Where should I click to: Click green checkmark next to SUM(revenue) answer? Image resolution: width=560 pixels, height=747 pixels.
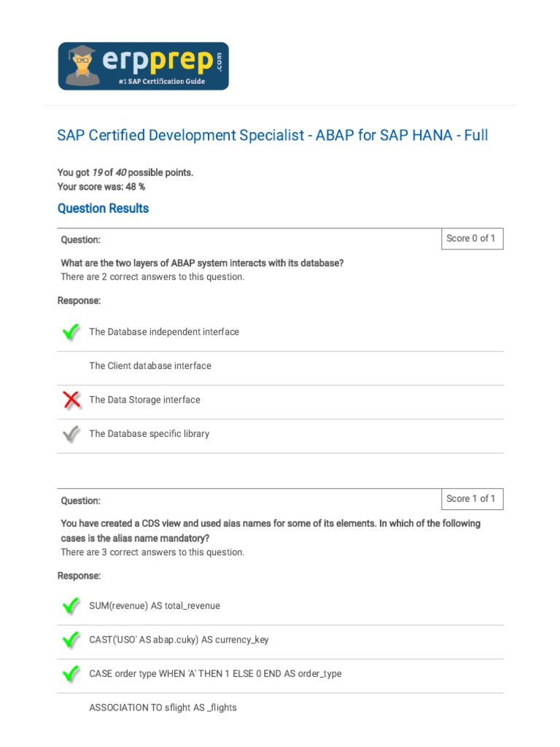[x=71, y=606]
